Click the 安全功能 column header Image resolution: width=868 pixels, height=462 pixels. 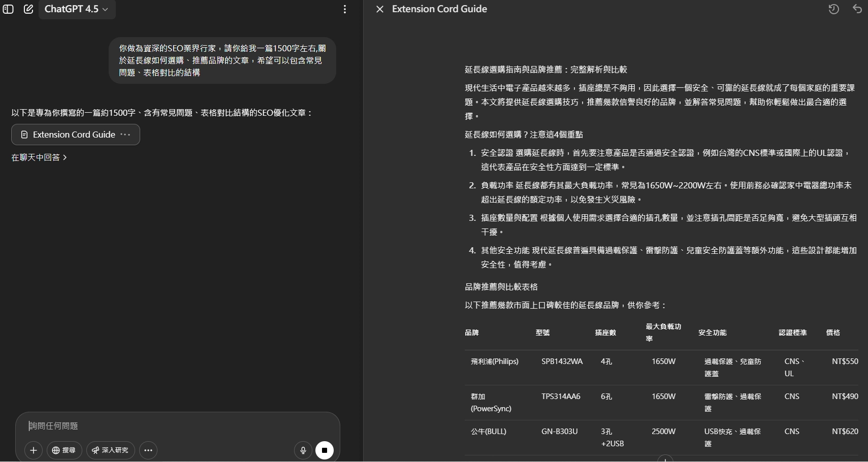pyautogui.click(x=713, y=333)
